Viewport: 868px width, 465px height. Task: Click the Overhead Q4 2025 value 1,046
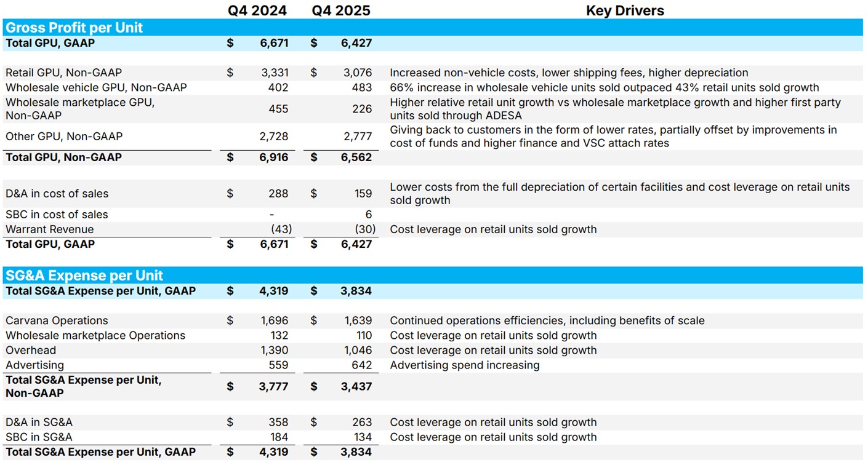click(x=358, y=351)
